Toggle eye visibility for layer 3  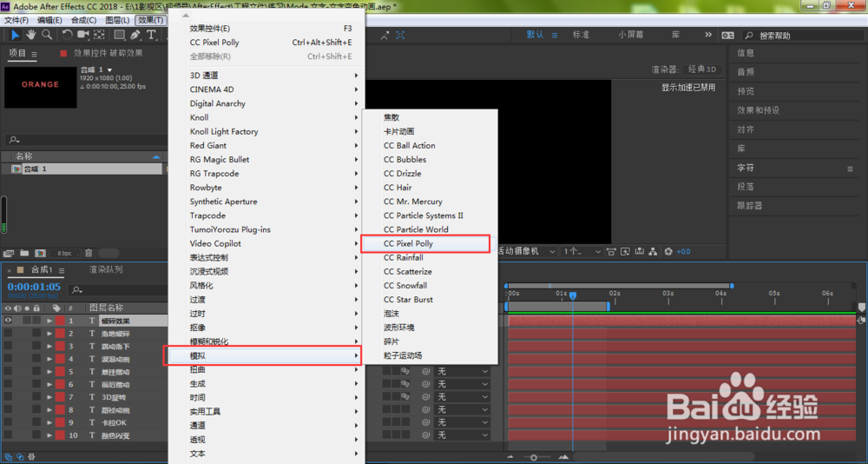pyautogui.click(x=8, y=346)
